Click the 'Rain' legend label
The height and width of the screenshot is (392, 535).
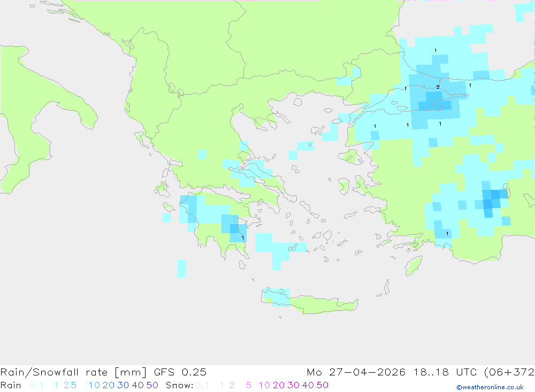point(11,385)
